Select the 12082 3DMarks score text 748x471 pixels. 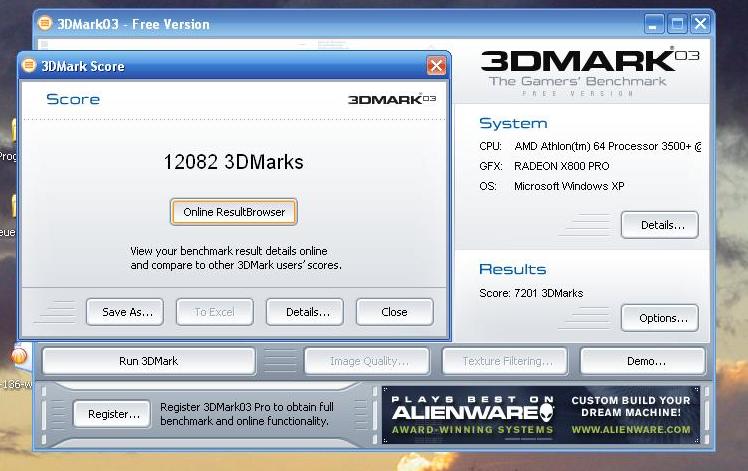click(x=233, y=162)
